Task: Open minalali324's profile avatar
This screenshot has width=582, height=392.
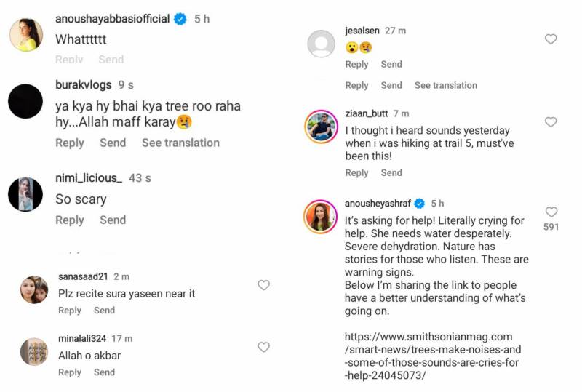Action: (x=34, y=351)
